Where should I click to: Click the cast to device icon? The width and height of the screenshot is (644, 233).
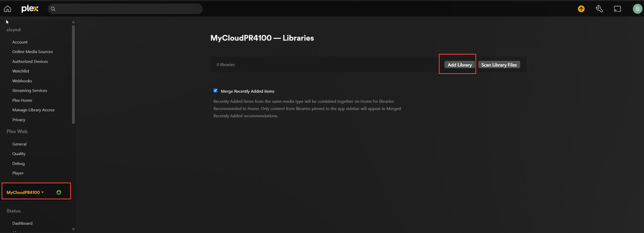[617, 9]
